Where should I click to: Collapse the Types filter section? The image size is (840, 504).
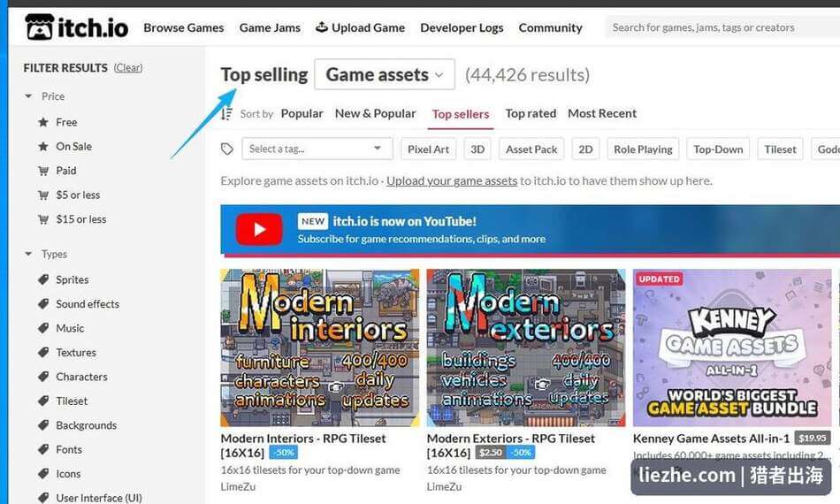coord(47,254)
